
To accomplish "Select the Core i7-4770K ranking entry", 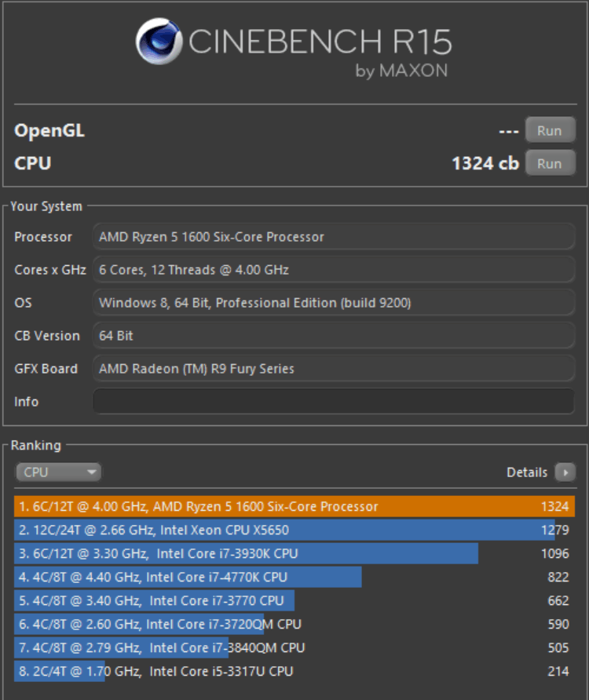I will (294, 577).
